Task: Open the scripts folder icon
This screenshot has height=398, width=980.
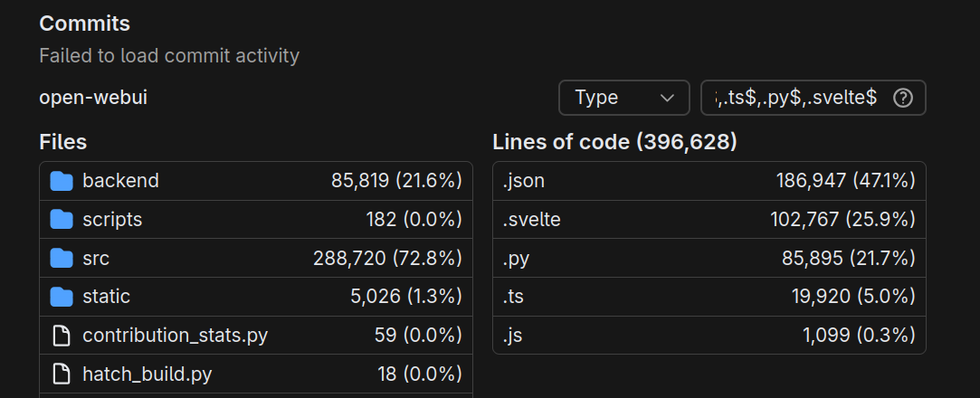Action: (62, 220)
